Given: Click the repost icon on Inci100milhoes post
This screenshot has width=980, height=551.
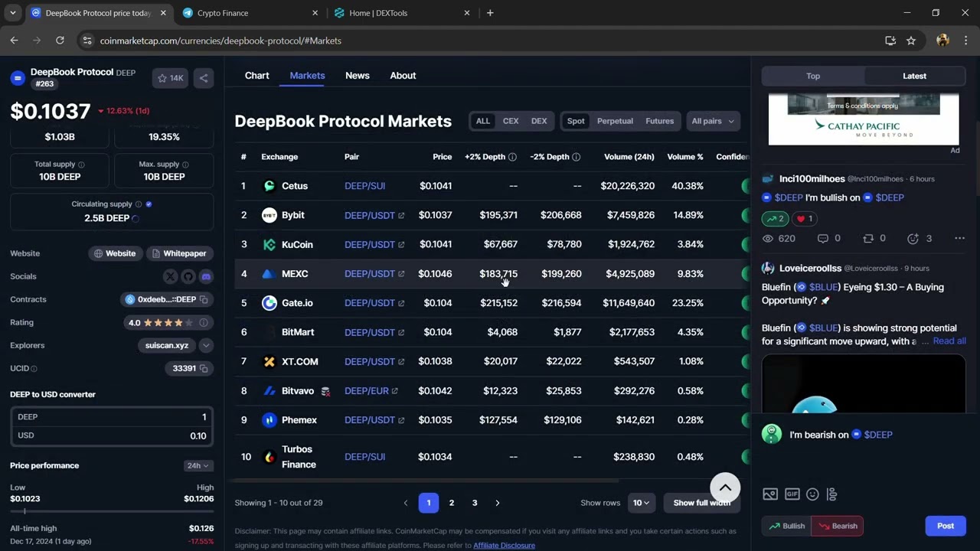Looking at the screenshot, I should point(867,239).
